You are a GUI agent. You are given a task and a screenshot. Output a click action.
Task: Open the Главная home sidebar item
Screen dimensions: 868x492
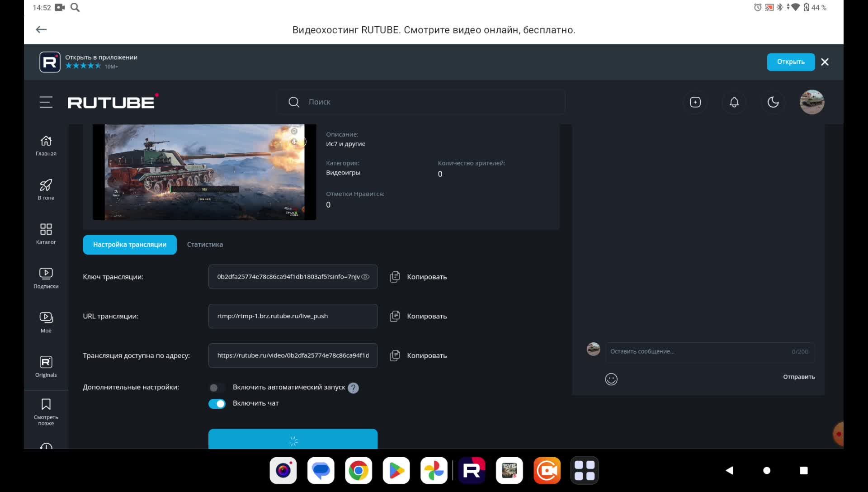click(x=46, y=146)
